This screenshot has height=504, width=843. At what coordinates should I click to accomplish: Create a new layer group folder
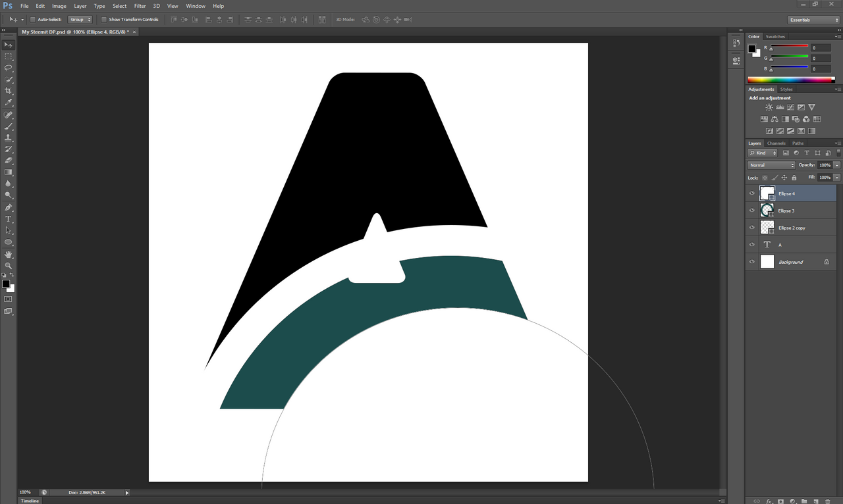pyautogui.click(x=804, y=501)
